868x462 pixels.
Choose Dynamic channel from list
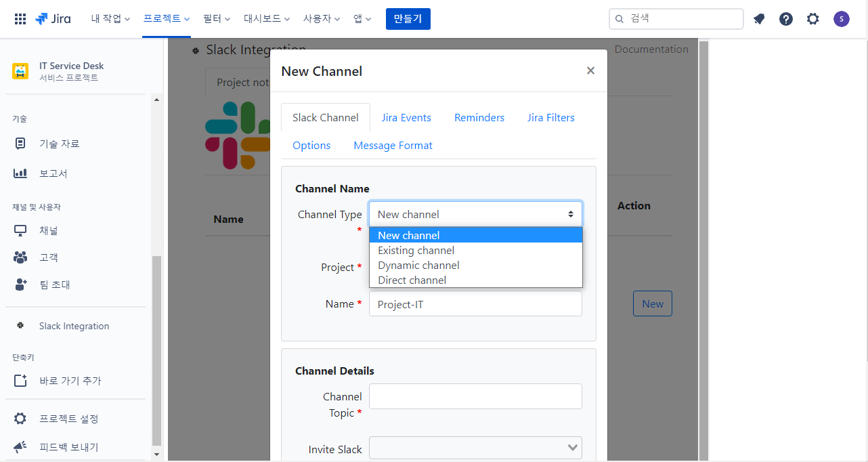click(418, 266)
